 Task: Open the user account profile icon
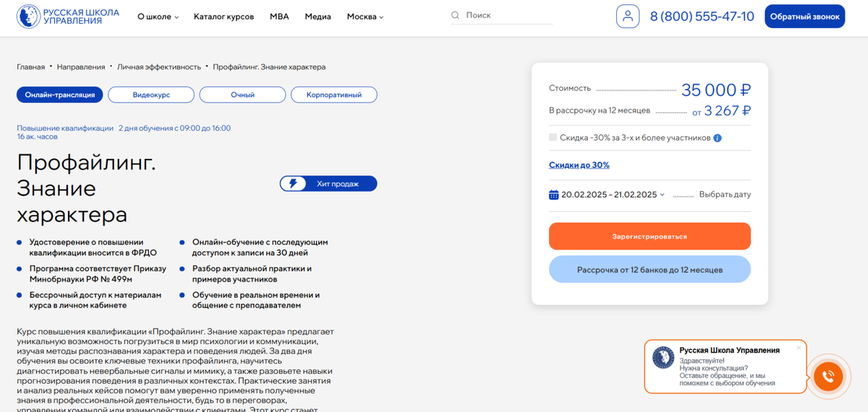628,16
